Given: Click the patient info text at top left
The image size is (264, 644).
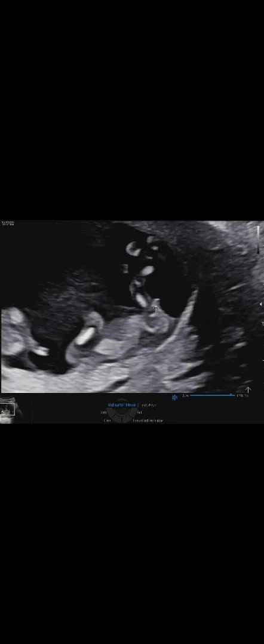Looking at the screenshot, I should [7, 224].
